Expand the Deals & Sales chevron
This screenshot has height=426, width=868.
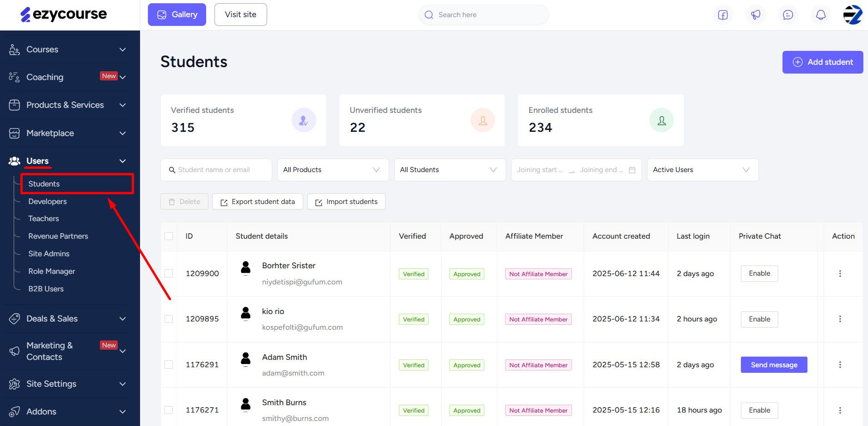tap(122, 319)
